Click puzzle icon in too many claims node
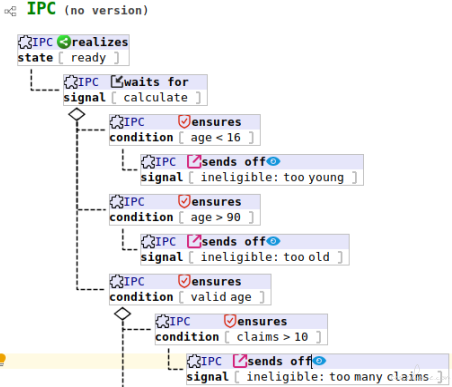This screenshot has width=452, height=387. pyautogui.click(x=194, y=361)
